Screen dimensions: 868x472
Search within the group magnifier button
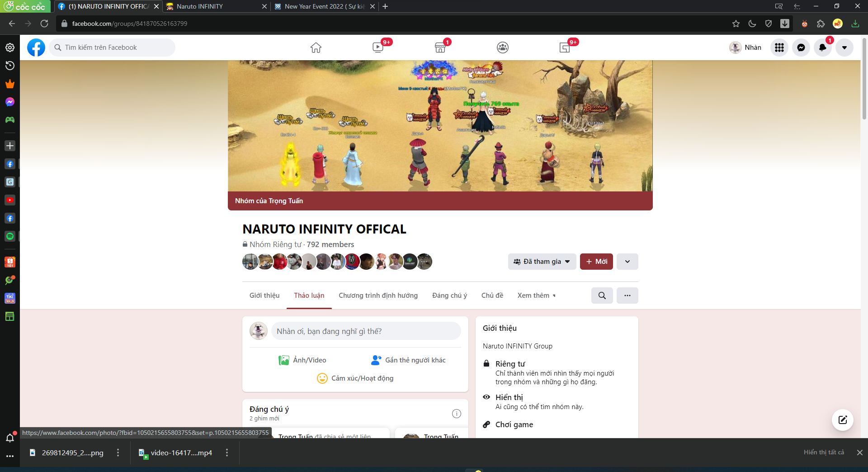[602, 296]
